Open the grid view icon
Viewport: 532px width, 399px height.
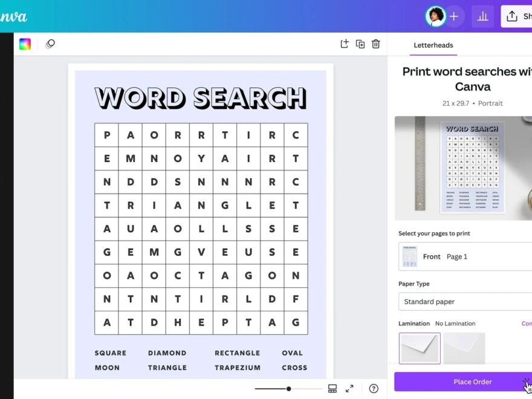tap(332, 389)
